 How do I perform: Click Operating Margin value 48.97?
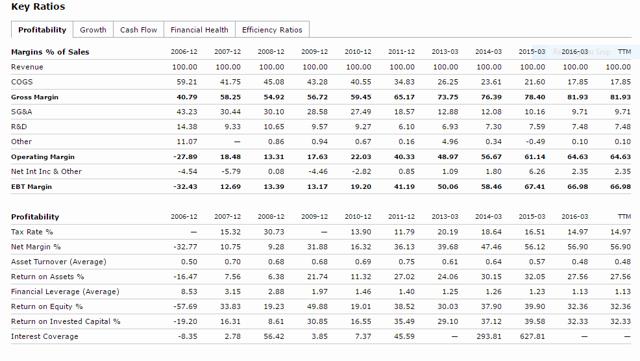pyautogui.click(x=447, y=157)
